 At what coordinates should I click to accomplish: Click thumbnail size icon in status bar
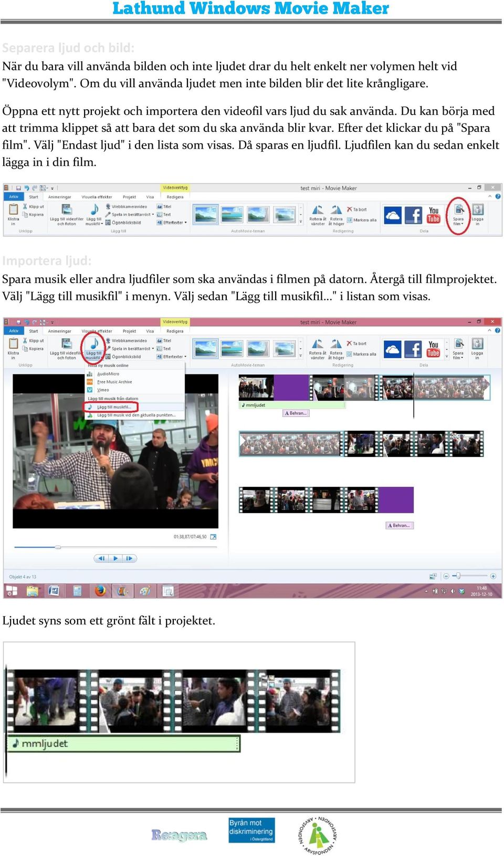tap(433, 576)
